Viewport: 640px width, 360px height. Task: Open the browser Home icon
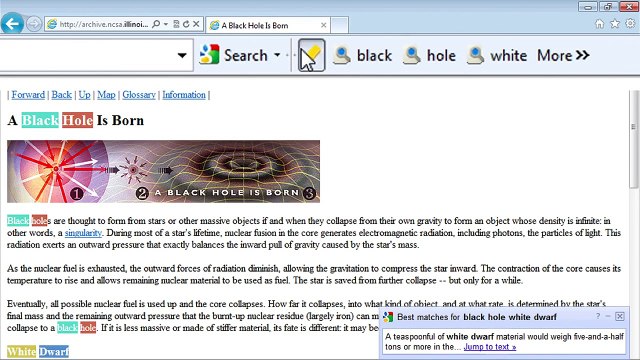point(599,24)
